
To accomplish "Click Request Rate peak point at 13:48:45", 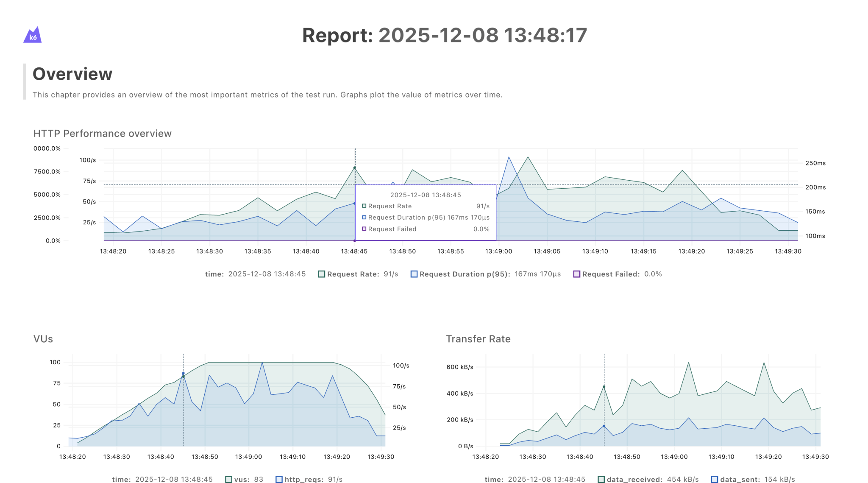I will point(355,168).
